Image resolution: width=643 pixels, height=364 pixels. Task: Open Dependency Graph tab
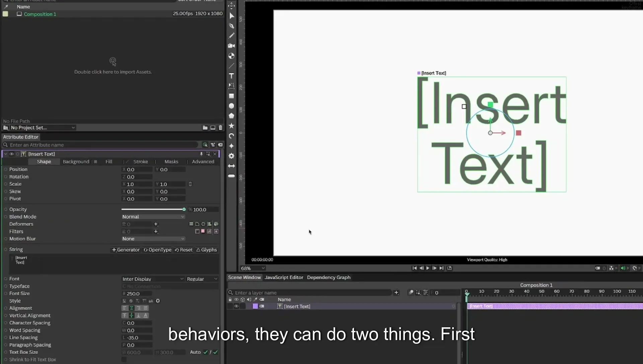click(x=329, y=277)
